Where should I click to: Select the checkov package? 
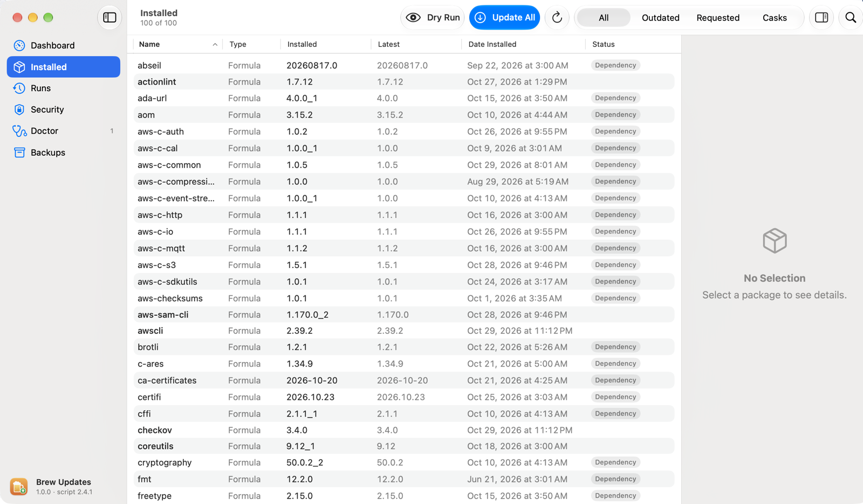[404, 430]
